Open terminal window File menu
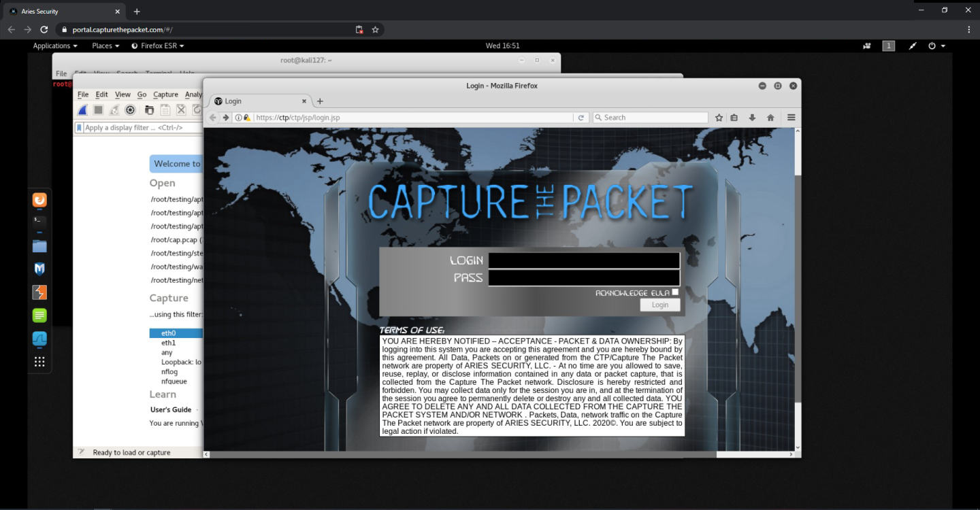Image resolution: width=980 pixels, height=510 pixels. tap(61, 73)
